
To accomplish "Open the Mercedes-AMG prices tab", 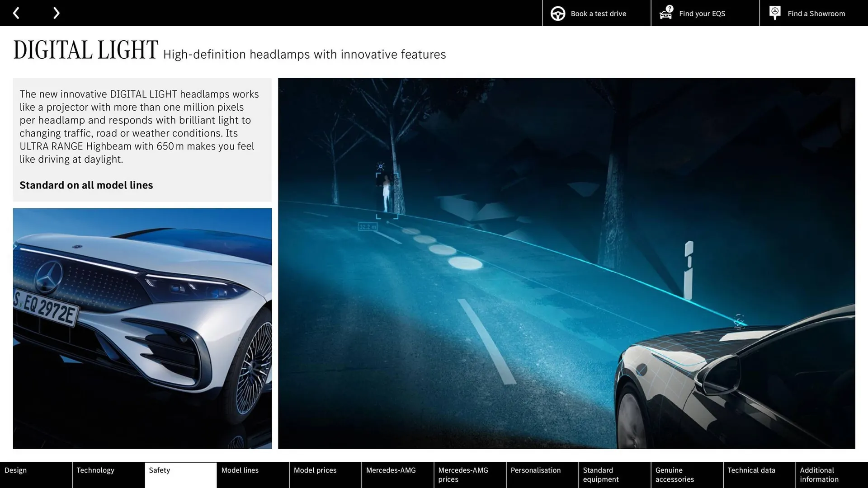I will tap(463, 474).
